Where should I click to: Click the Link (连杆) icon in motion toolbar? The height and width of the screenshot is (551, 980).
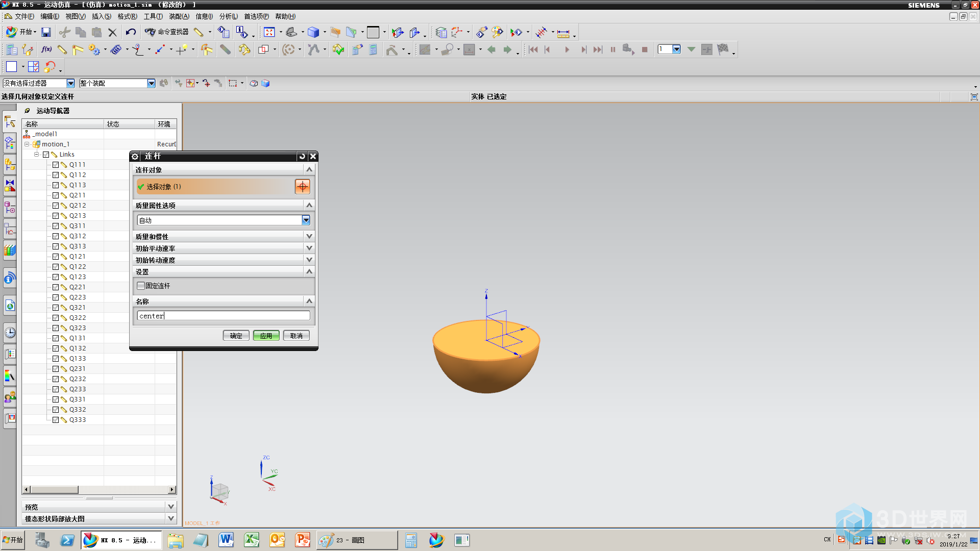coord(62,49)
